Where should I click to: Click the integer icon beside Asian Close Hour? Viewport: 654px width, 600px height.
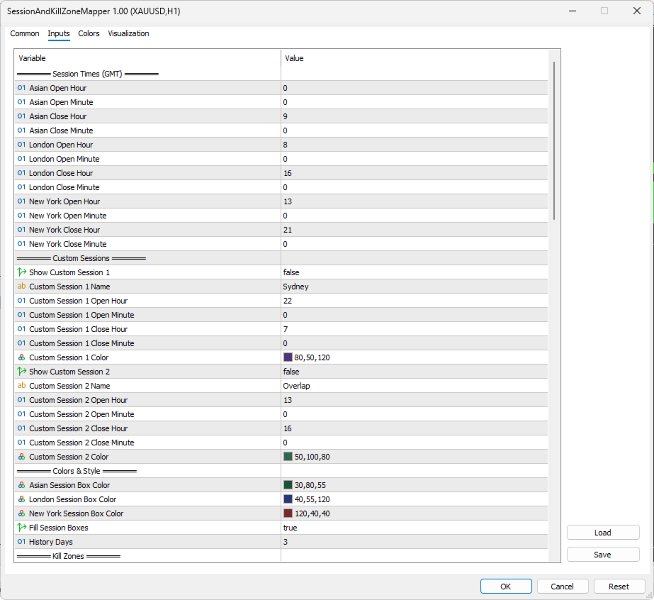[22, 116]
